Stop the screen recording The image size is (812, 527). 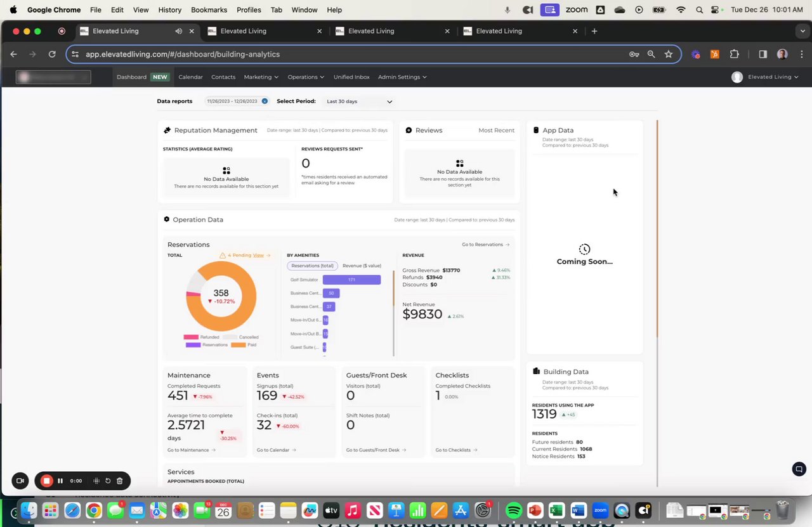46,481
